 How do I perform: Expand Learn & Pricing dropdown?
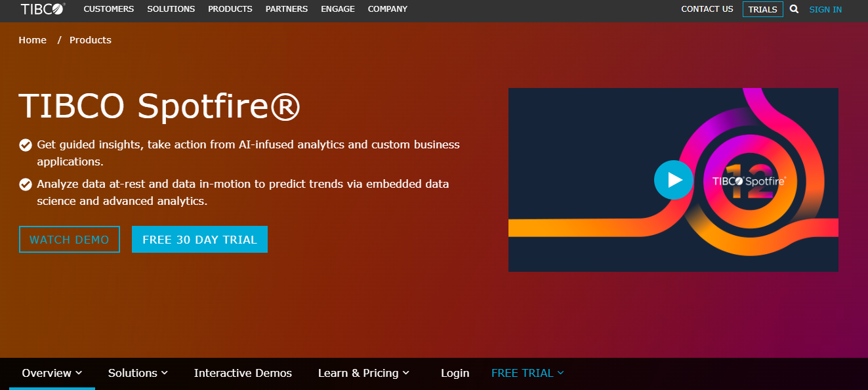(363, 373)
